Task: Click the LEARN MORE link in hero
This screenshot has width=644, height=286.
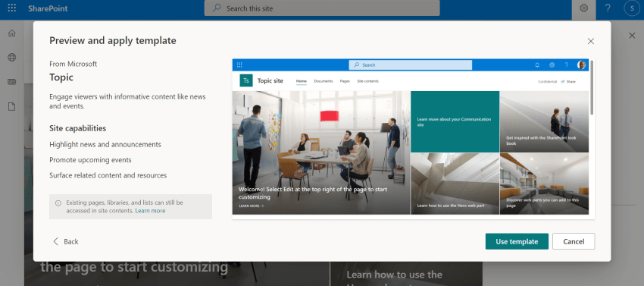Action: point(251,206)
